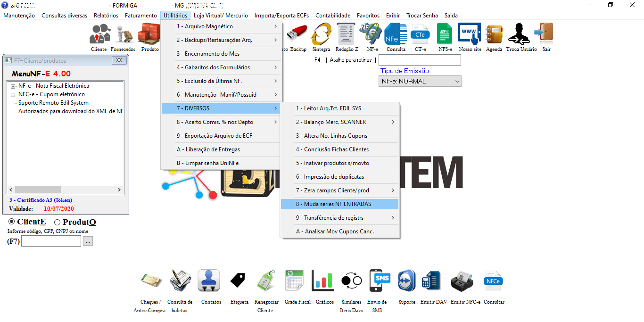Open the Contabilidade menu
Viewport: 644px width, 322px height.
(333, 16)
